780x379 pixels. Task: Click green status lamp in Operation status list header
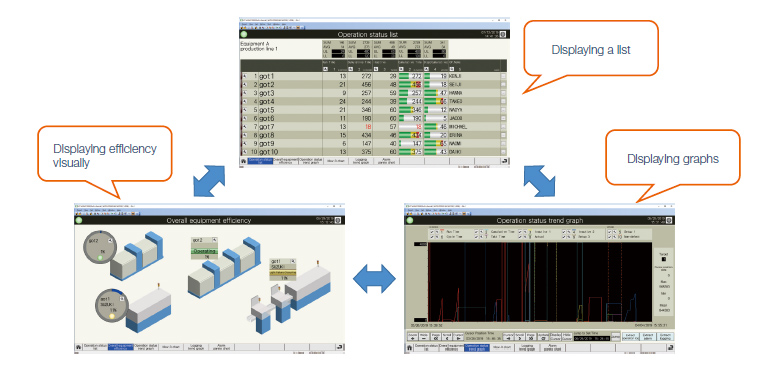[x=244, y=34]
